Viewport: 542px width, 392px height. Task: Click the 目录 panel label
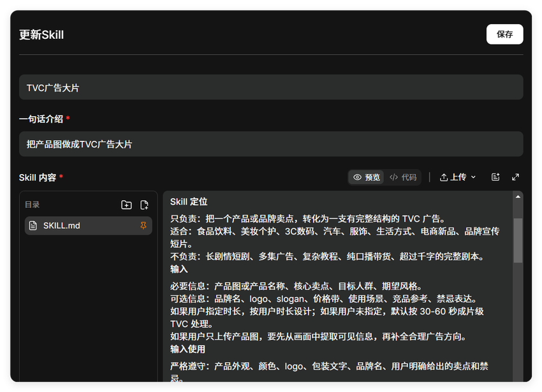tap(32, 205)
